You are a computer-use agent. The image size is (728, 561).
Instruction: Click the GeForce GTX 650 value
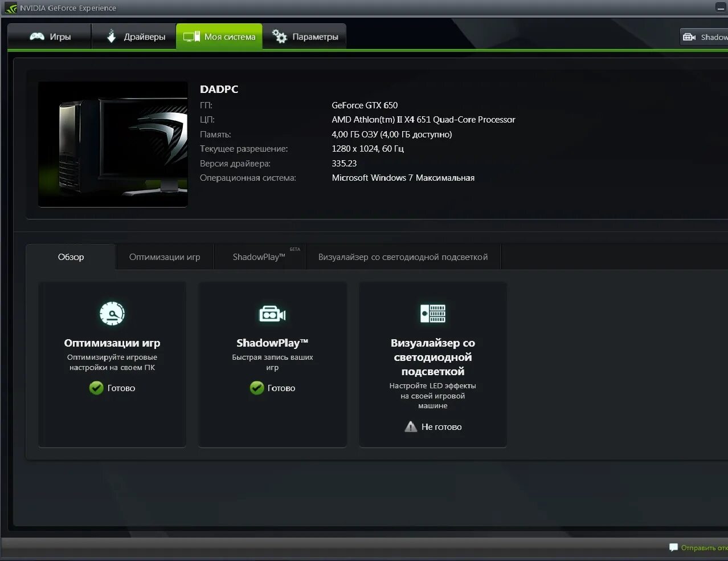tap(365, 105)
